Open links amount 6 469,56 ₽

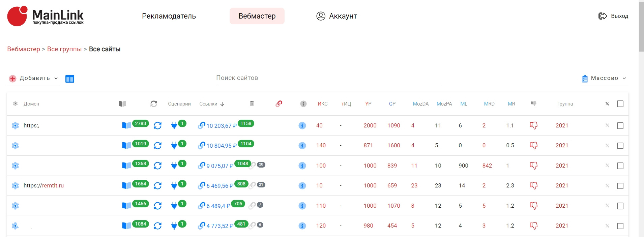click(220, 186)
